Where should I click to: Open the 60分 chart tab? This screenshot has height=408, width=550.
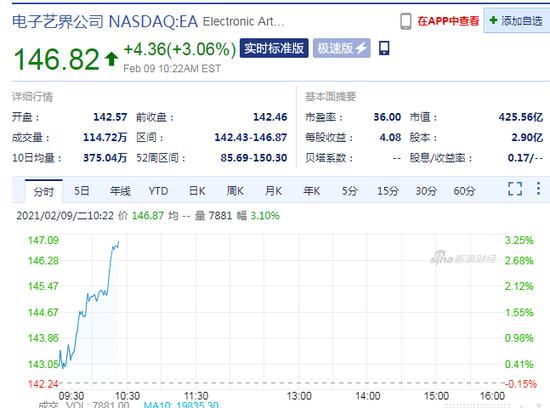(464, 191)
